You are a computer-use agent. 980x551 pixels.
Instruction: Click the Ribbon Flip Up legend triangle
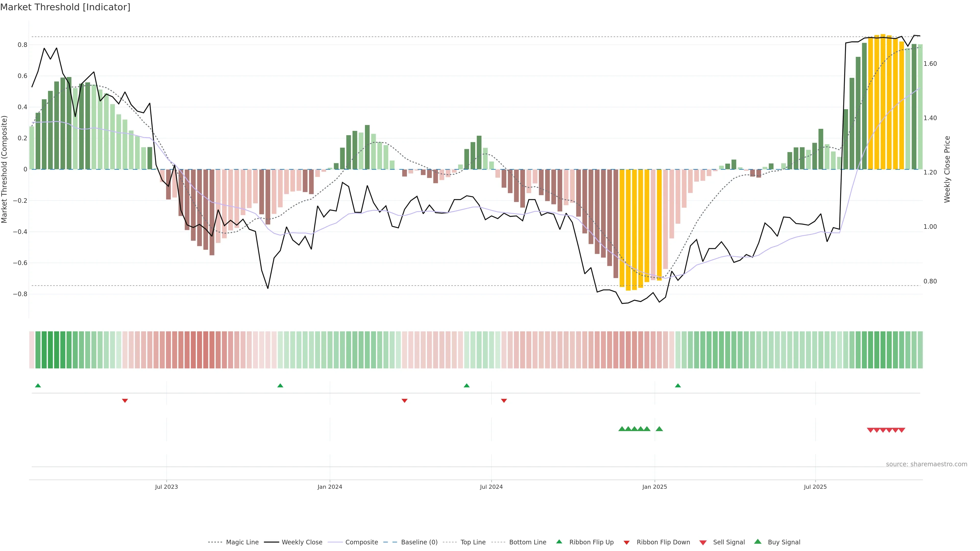[x=559, y=542]
